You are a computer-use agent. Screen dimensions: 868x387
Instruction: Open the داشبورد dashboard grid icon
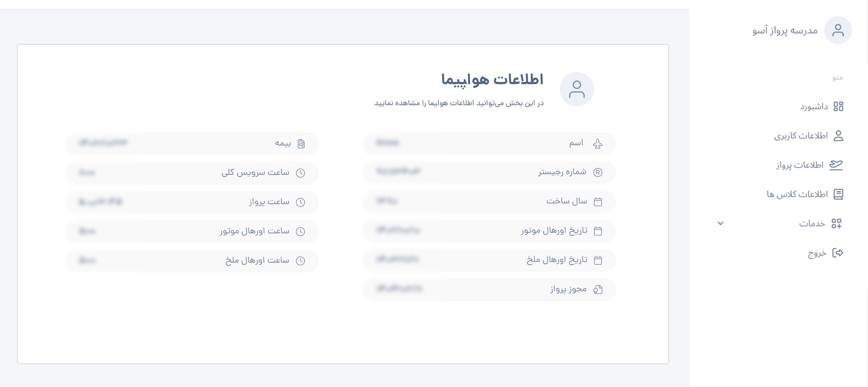tap(838, 107)
